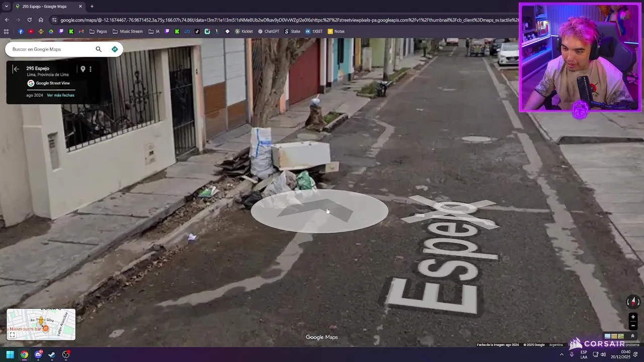Open the volume speaker icon in tray
Image resolution: width=644 pixels, height=362 pixels.
[x=603, y=354]
